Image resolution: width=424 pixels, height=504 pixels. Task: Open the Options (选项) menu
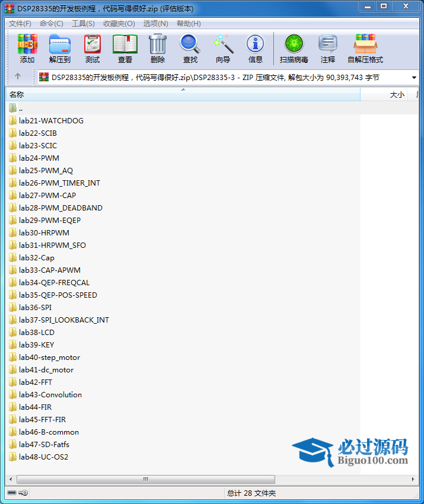pos(155,24)
